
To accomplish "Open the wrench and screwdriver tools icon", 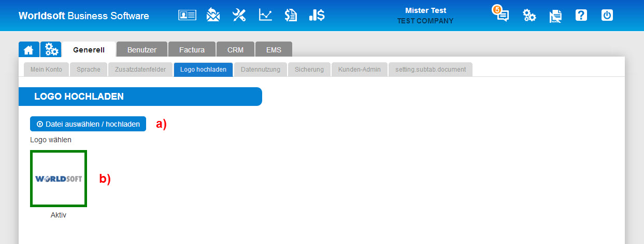I will tap(239, 15).
